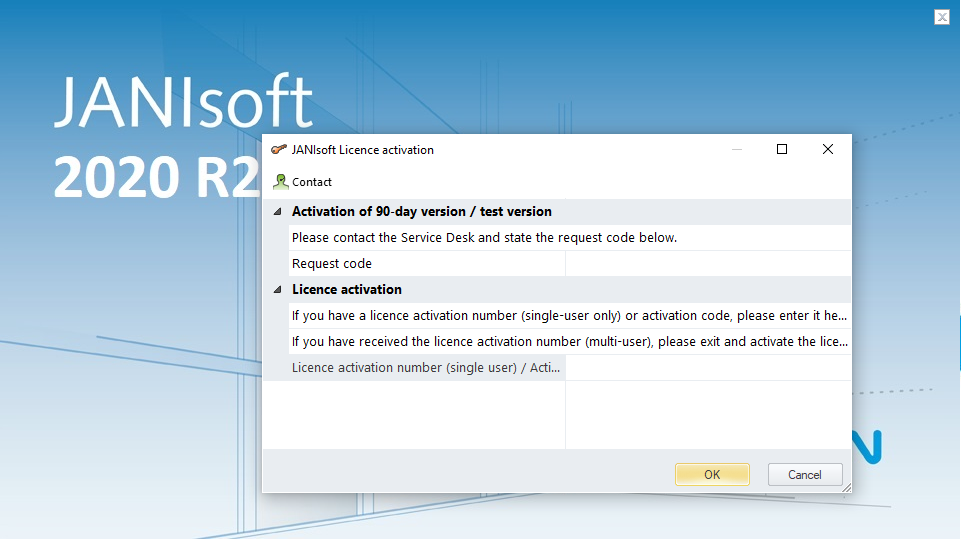
Task: Collapse the Licence activation section
Action: (278, 289)
